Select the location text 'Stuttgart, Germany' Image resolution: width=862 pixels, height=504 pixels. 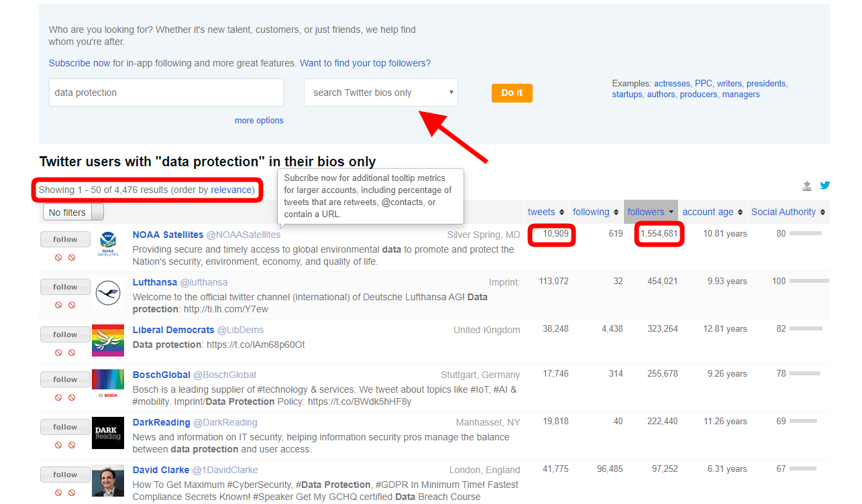[x=480, y=375]
